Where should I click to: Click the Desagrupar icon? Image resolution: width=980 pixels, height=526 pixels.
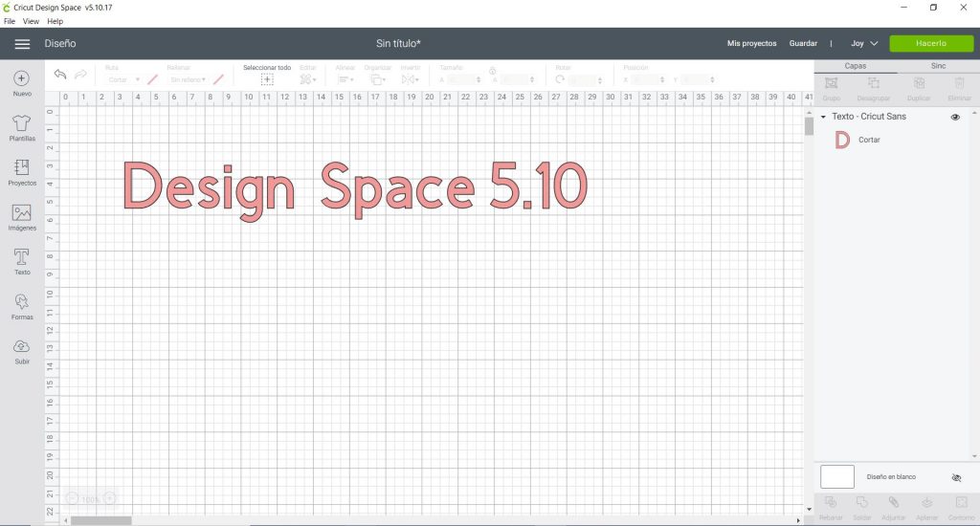874,83
